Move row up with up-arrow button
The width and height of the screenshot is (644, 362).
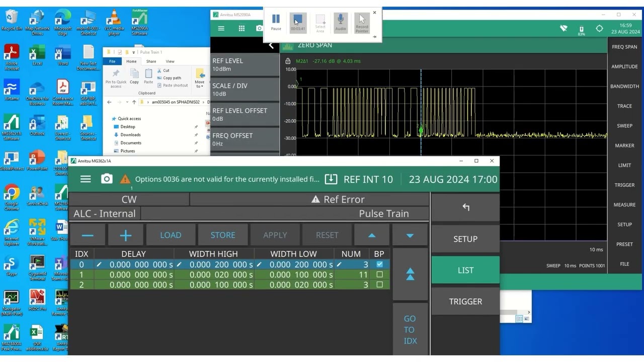pyautogui.click(x=372, y=235)
